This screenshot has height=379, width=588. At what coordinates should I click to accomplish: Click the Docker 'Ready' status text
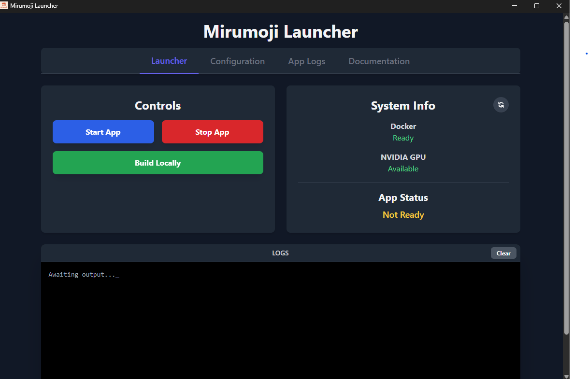[x=403, y=138]
